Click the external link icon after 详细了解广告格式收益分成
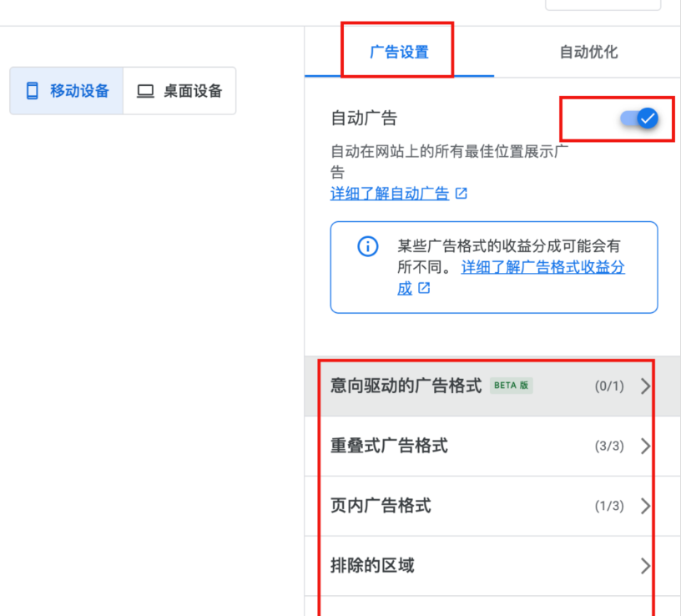Image resolution: width=681 pixels, height=616 pixels. [x=425, y=290]
